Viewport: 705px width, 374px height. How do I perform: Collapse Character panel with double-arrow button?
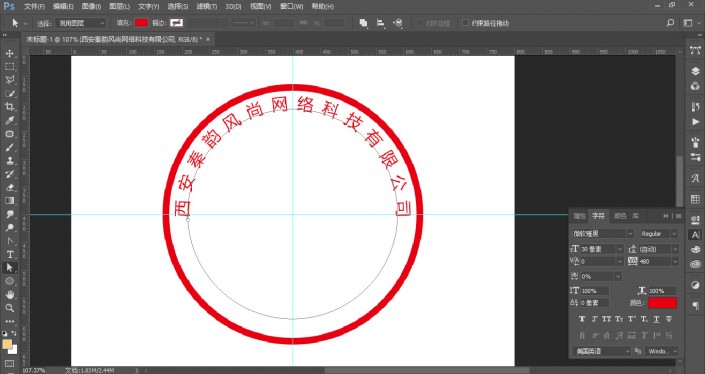pyautogui.click(x=666, y=216)
